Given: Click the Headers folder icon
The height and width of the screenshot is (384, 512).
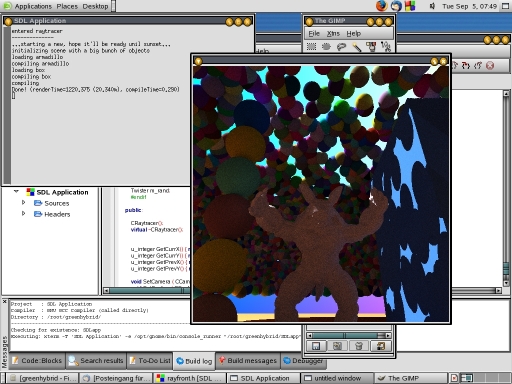Looking at the screenshot, I should [38, 214].
